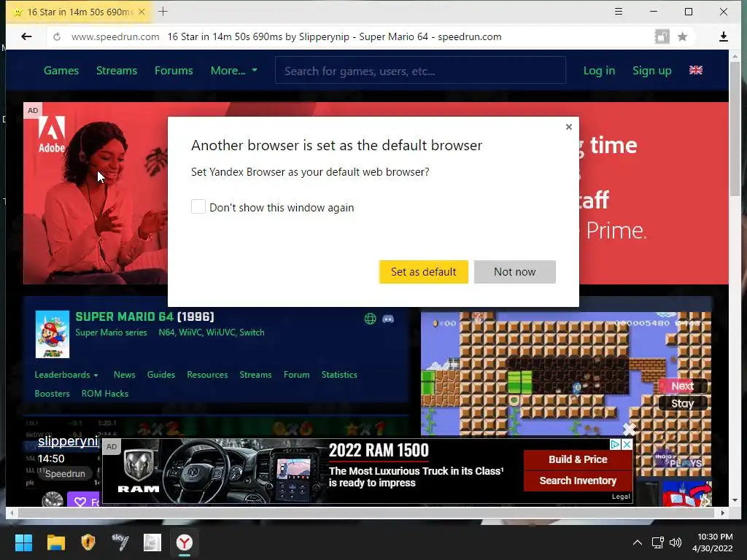Open the Forums nav item

pos(174,71)
